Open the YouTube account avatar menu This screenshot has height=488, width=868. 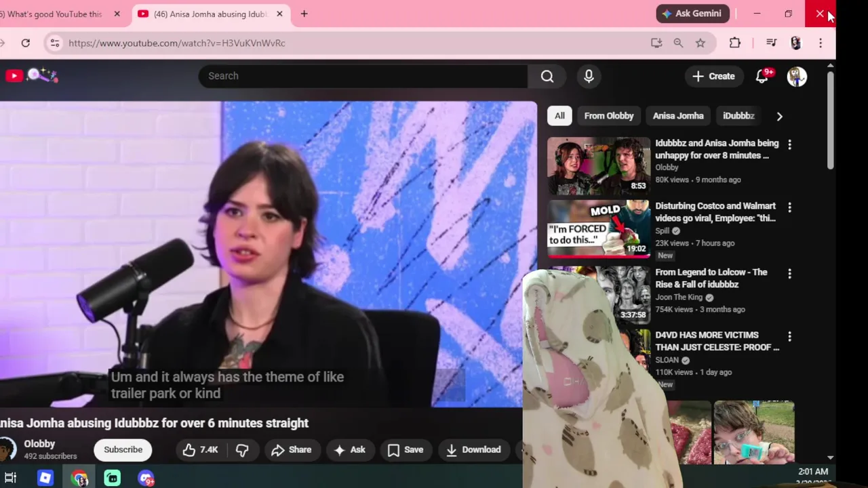coord(797,76)
